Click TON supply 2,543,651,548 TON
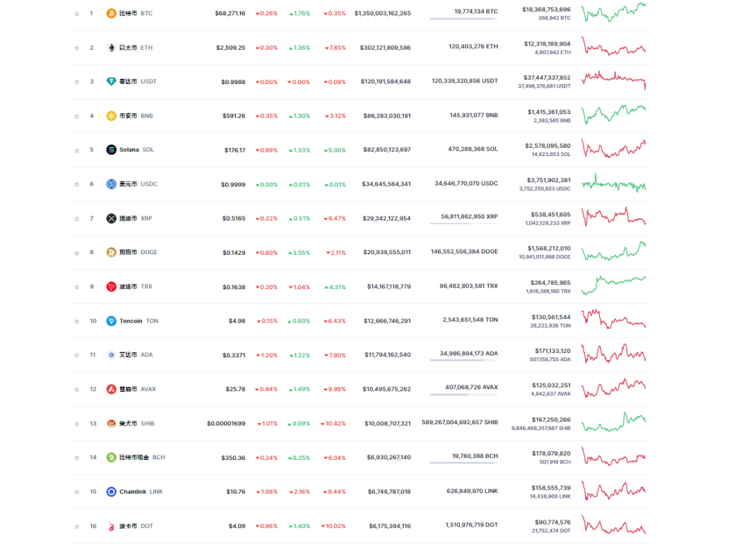The width and height of the screenshot is (756, 544). coord(470,320)
